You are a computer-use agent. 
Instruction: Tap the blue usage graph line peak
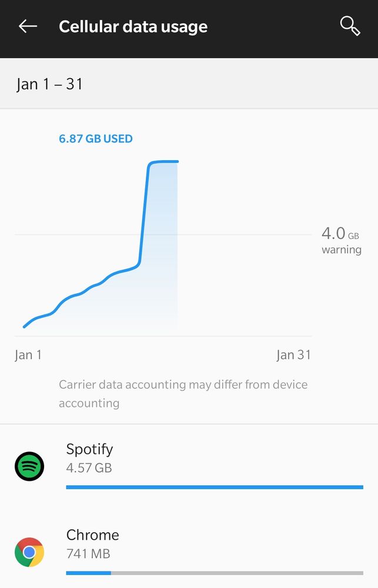pyautogui.click(x=163, y=161)
